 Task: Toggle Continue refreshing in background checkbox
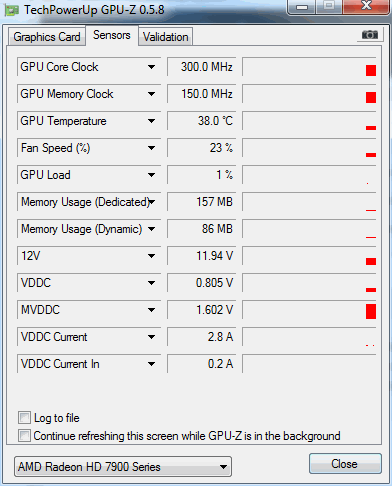click(x=24, y=435)
